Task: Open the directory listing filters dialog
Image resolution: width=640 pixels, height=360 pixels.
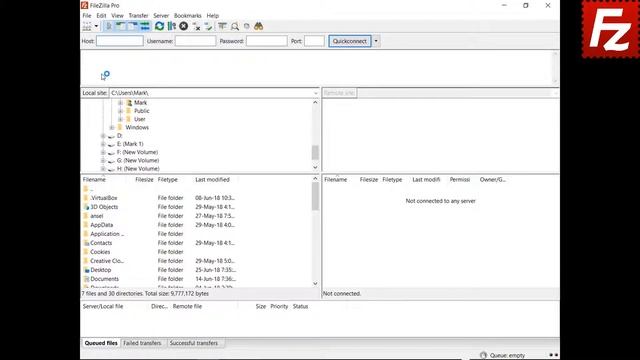Action: click(x=222, y=27)
